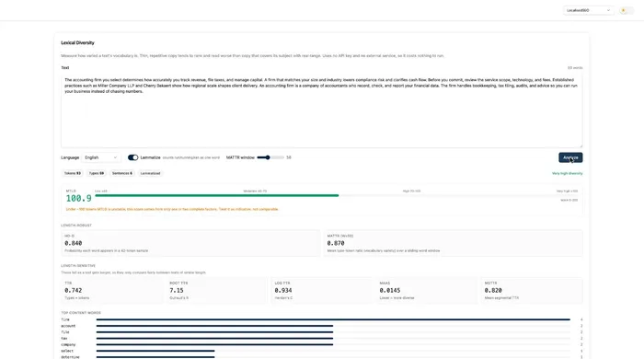The image size is (644, 359).
Task: Click the Analyze button
Action: 570,157
